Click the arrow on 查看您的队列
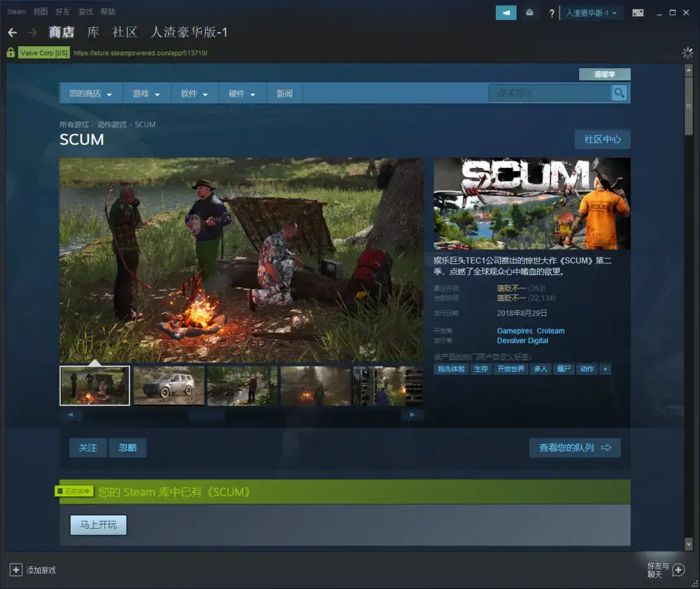The image size is (700, 589). pos(606,448)
